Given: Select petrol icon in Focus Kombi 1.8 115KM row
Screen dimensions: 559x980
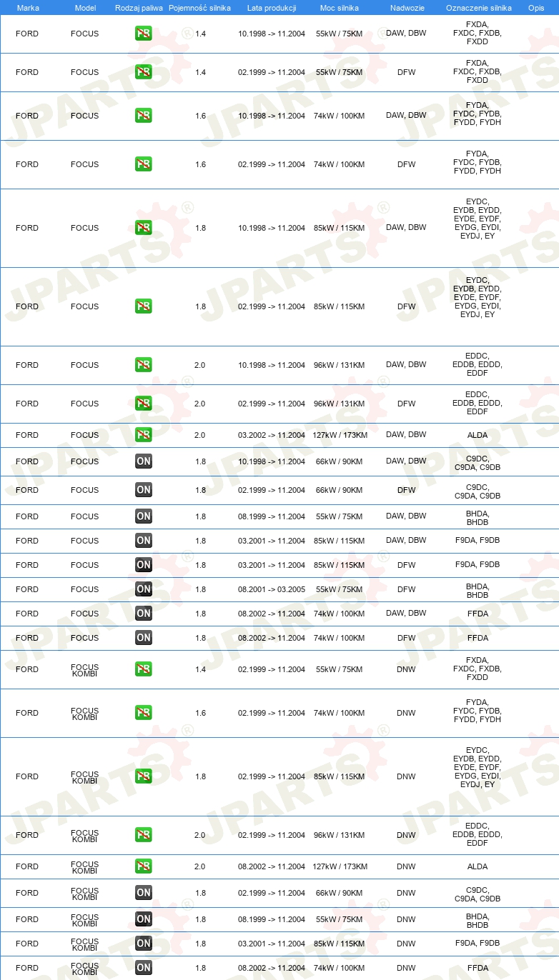Looking at the screenshot, I should (143, 776).
